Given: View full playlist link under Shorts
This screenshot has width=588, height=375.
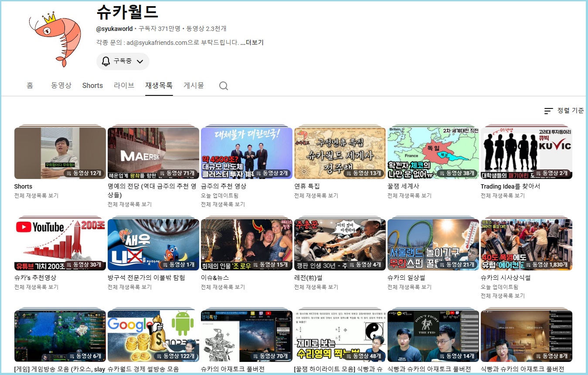Looking at the screenshot, I should click(36, 196).
